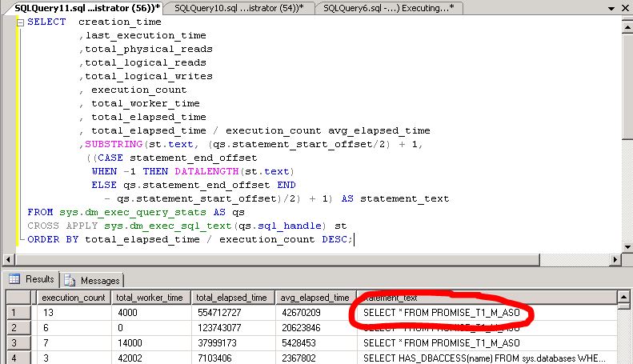Click cell value 42002
This screenshot has width=633, height=364.
pos(151,358)
